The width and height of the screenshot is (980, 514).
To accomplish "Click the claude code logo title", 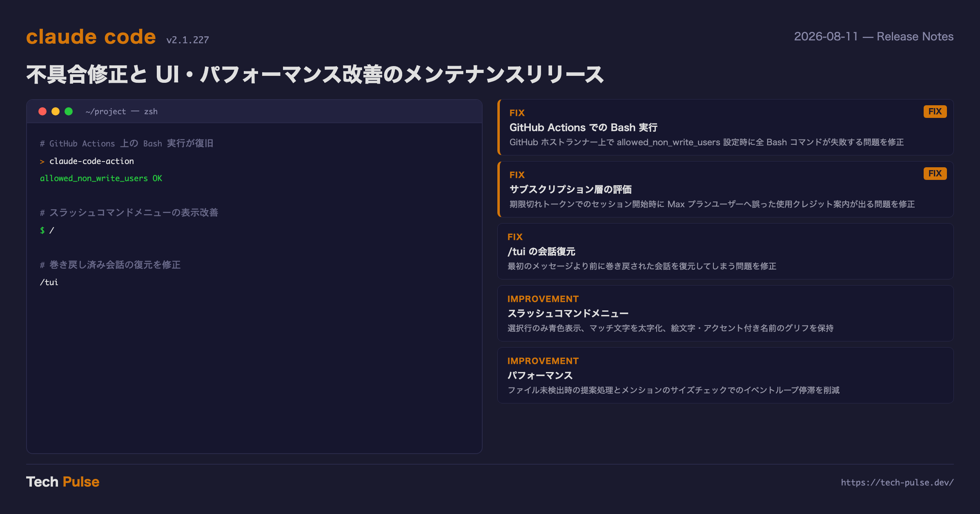I will point(91,37).
